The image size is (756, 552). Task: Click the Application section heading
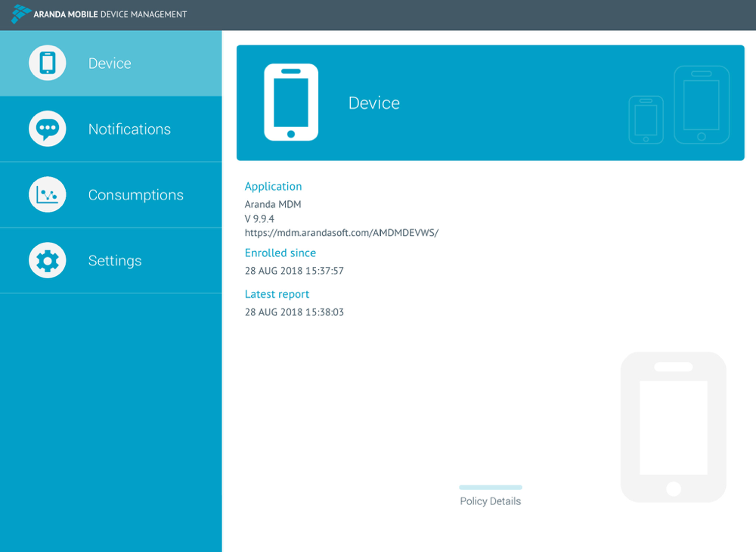click(x=273, y=187)
